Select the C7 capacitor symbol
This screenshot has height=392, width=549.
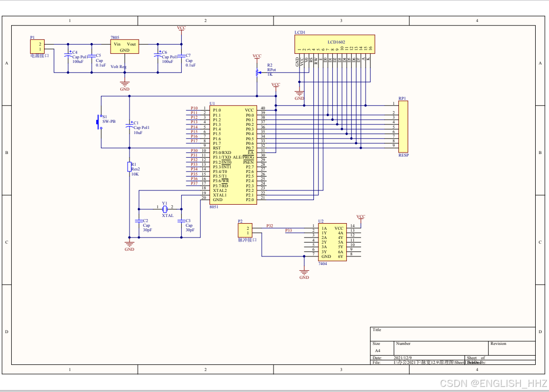click(x=181, y=56)
